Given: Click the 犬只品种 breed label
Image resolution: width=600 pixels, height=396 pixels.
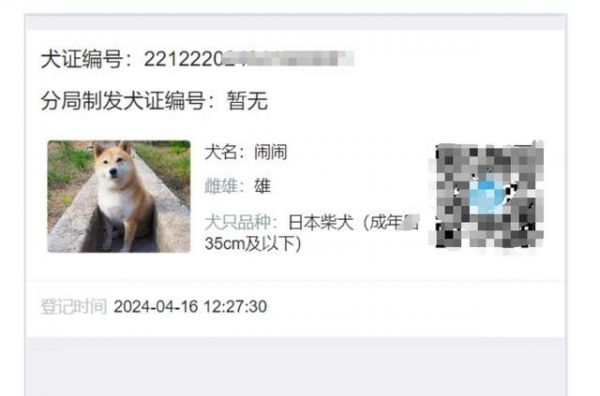Looking at the screenshot, I should [x=238, y=222].
